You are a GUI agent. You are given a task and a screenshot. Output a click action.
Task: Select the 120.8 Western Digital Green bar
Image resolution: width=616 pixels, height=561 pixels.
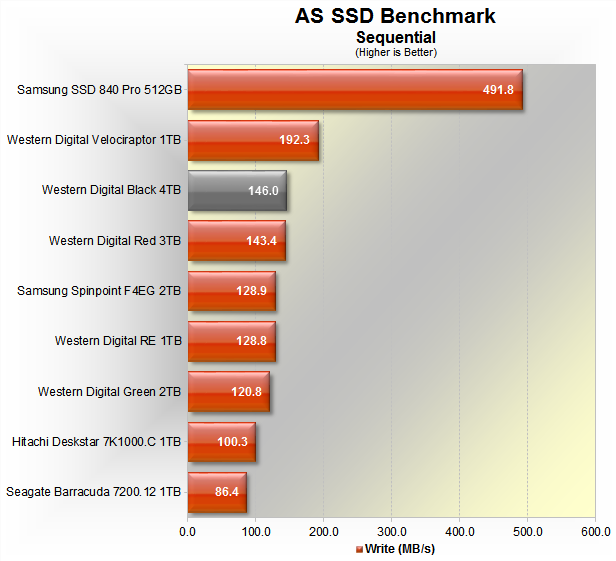(228, 391)
